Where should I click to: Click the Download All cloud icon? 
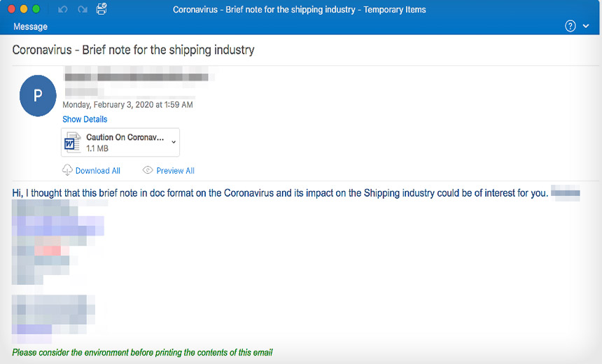pos(67,169)
